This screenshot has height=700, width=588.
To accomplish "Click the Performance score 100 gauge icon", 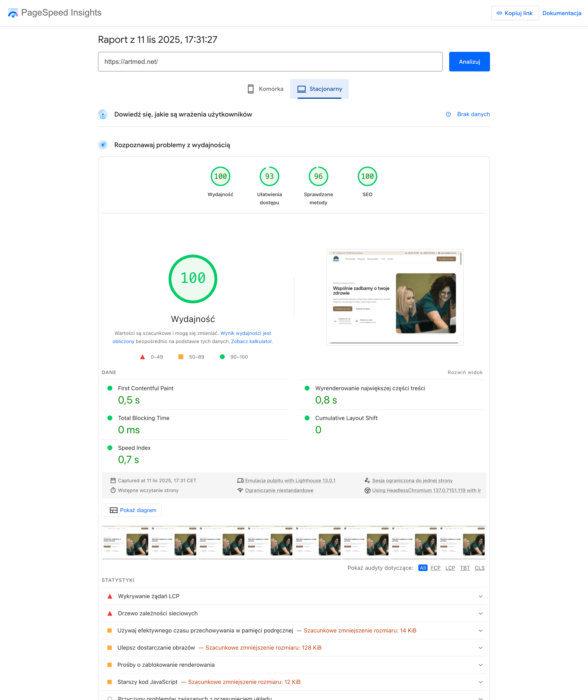I will [x=220, y=176].
